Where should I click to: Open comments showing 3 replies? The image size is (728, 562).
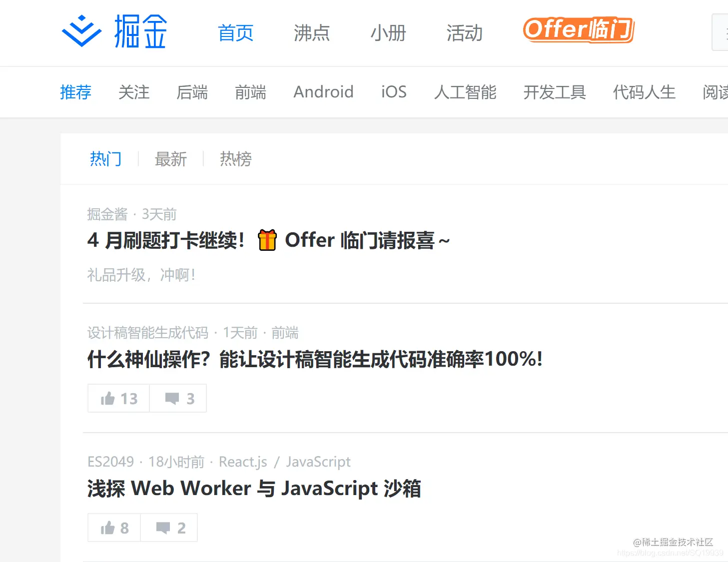pos(178,398)
